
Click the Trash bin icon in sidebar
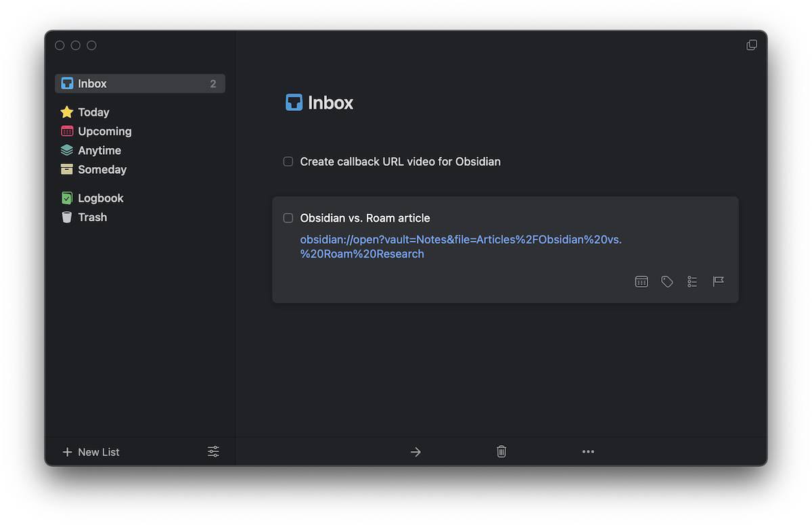click(67, 217)
